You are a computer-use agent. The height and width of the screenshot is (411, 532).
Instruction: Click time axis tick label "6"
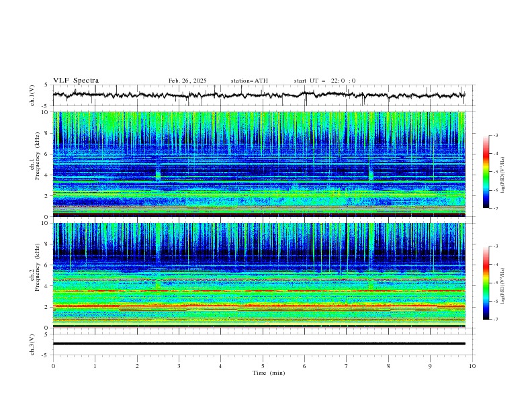(304, 366)
